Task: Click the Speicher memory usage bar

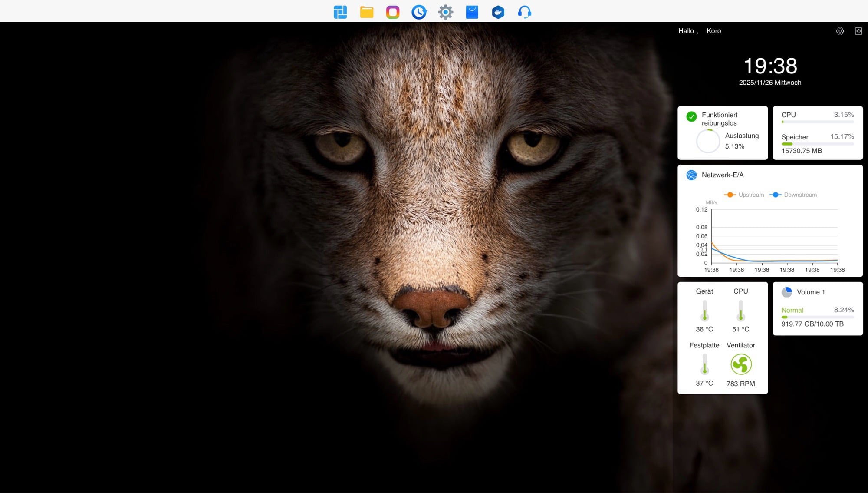Action: (x=818, y=144)
